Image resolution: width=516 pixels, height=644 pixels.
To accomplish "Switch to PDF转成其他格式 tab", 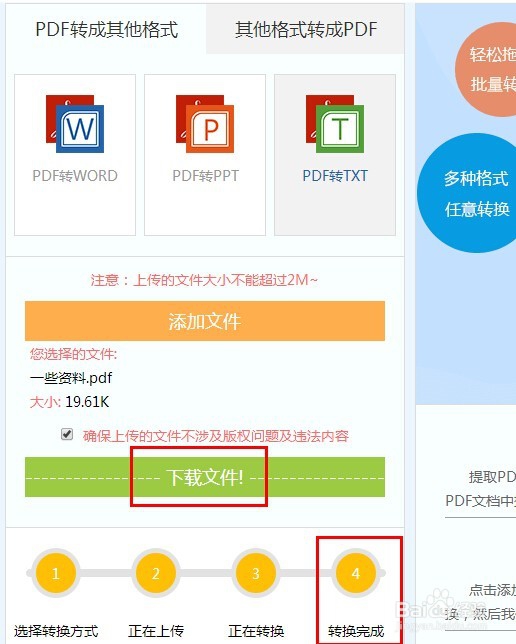I will point(106,30).
